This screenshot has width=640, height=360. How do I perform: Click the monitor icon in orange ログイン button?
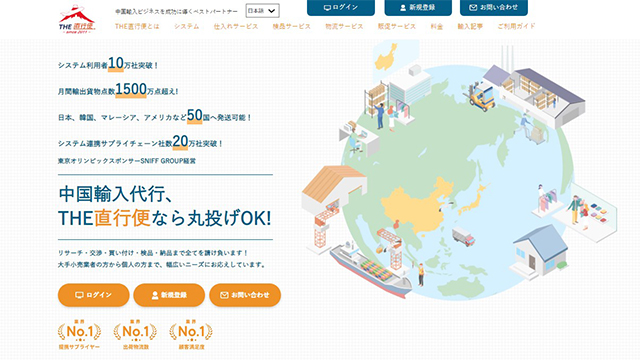pos(80,295)
